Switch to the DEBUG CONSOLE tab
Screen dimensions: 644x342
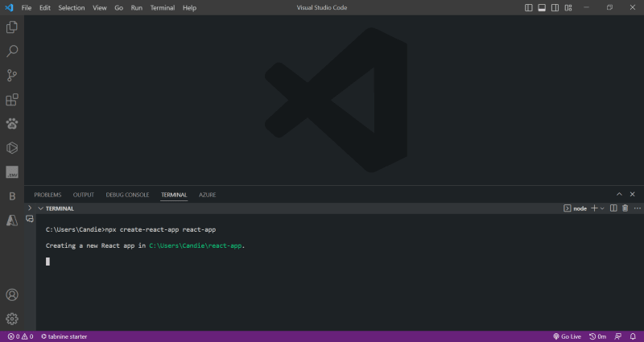pos(127,195)
